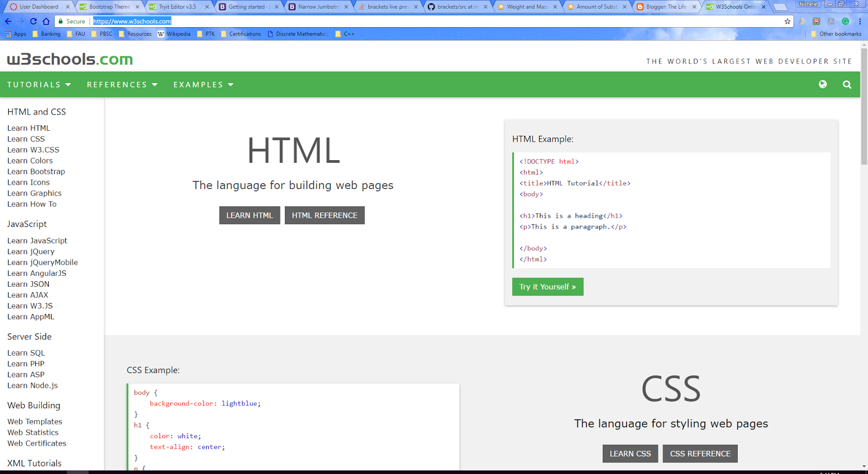Image resolution: width=868 pixels, height=474 pixels.
Task: Click the LEARN HTML button
Action: [x=250, y=215]
